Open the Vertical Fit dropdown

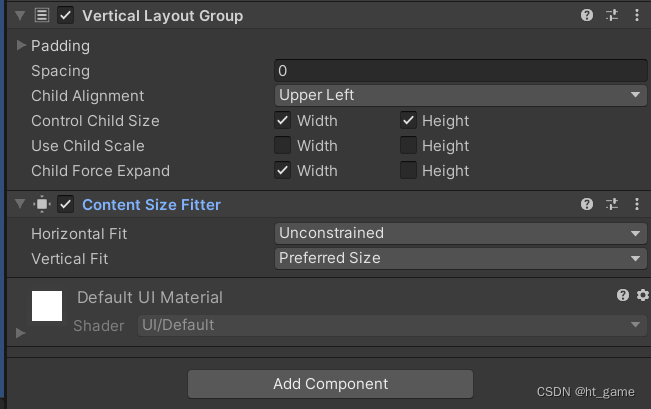click(460, 258)
